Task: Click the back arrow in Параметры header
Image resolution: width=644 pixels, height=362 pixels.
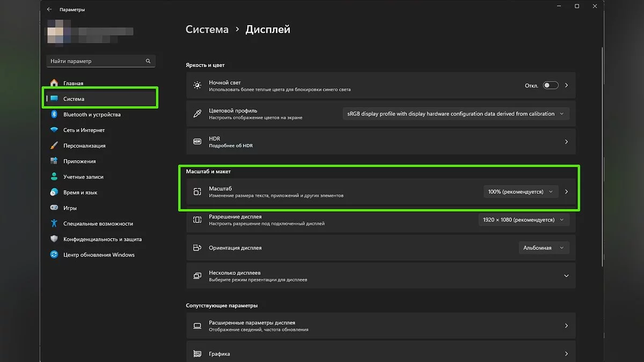Action: (49, 9)
